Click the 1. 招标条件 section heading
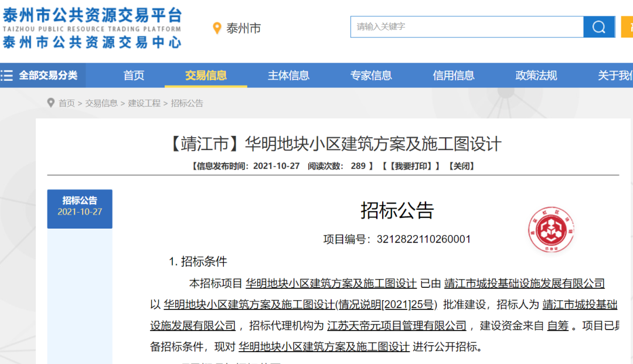This screenshot has width=633, height=364. [x=198, y=261]
